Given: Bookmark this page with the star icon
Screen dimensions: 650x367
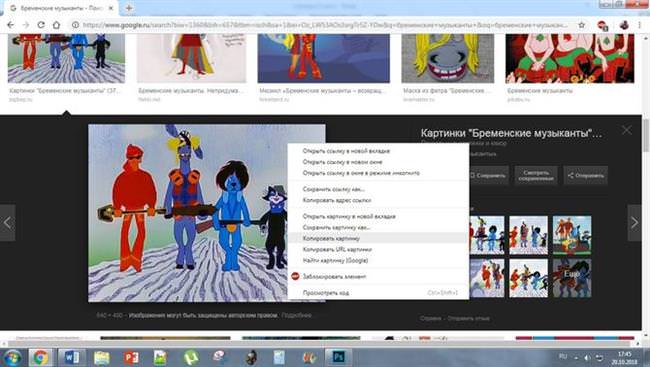Looking at the screenshot, I should 582,25.
